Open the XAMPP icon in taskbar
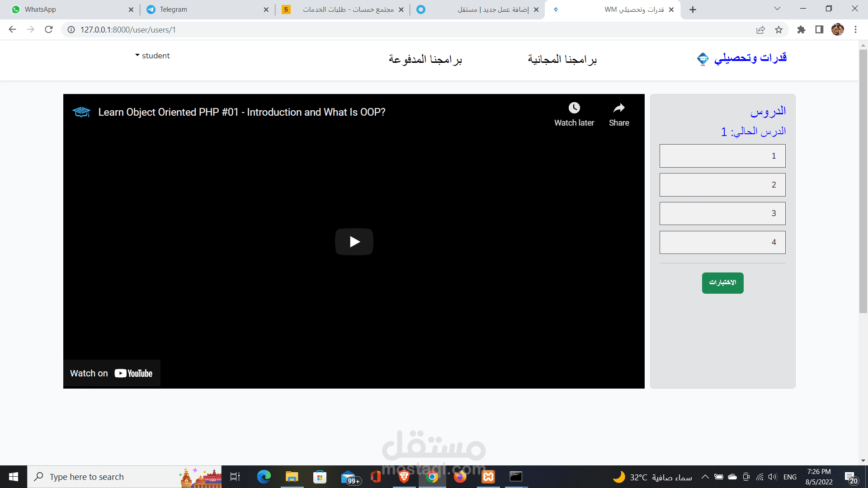 click(488, 477)
